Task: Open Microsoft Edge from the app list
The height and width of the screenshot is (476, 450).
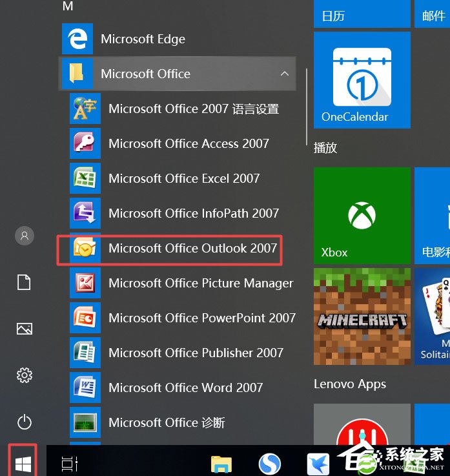Action: [143, 39]
